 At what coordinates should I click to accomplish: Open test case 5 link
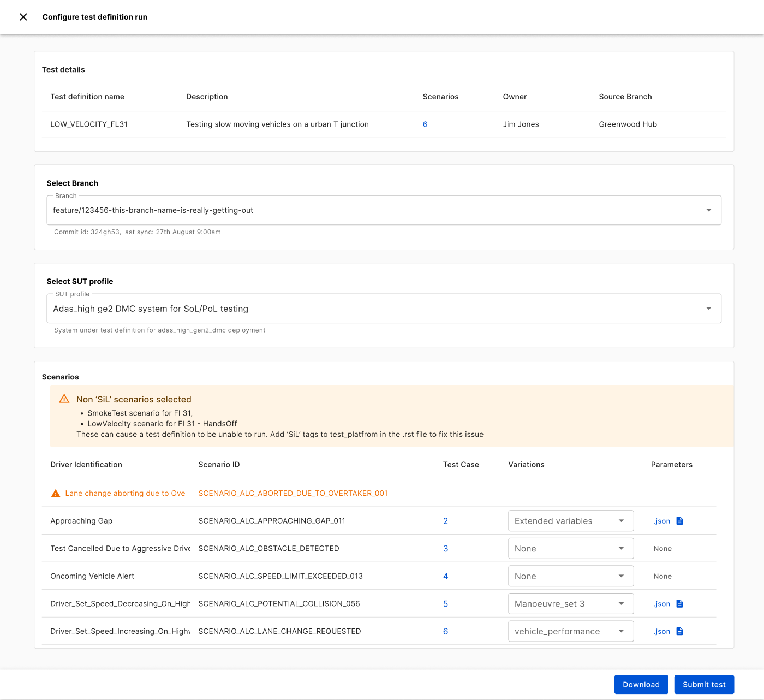(x=445, y=604)
